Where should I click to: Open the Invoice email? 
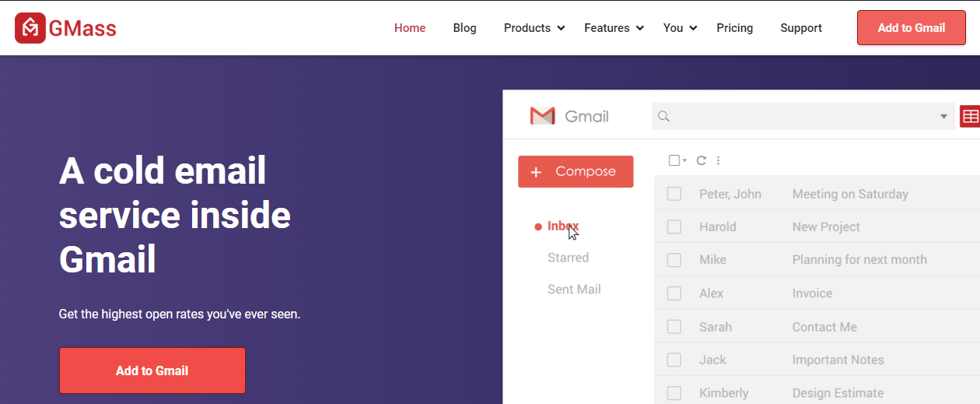[x=812, y=293]
